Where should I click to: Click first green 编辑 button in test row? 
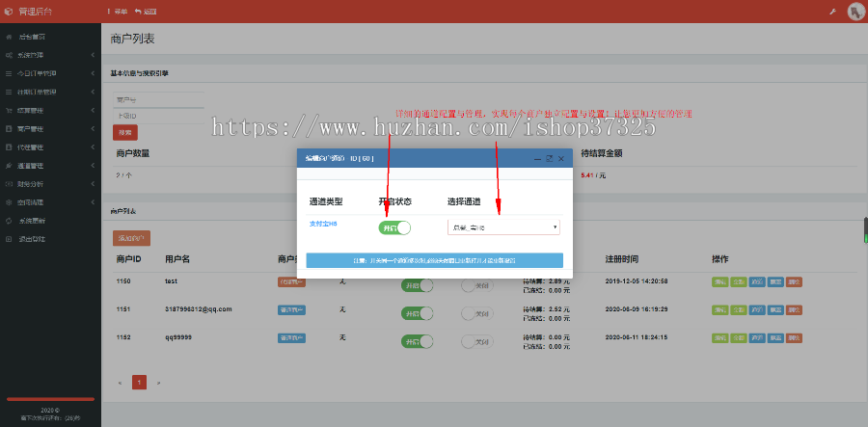[x=720, y=281]
